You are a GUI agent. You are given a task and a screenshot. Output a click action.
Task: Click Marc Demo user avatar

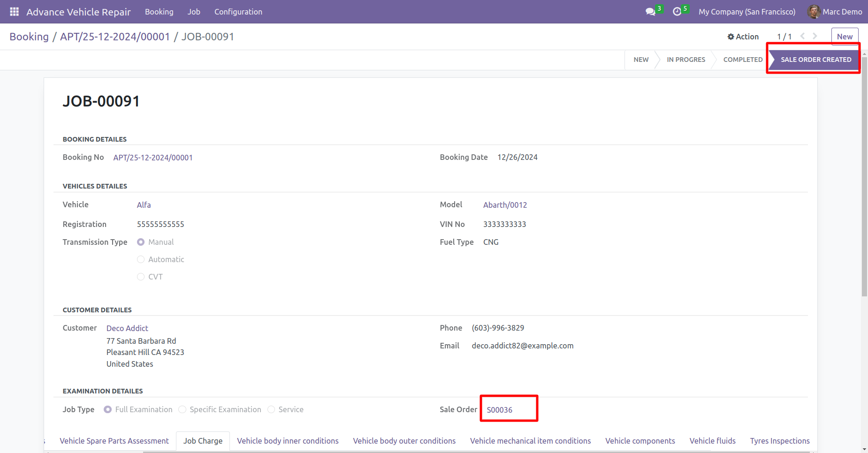click(814, 12)
